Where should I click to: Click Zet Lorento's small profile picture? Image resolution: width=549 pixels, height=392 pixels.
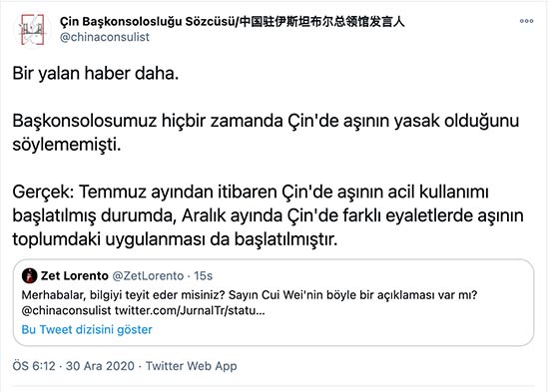(29, 276)
